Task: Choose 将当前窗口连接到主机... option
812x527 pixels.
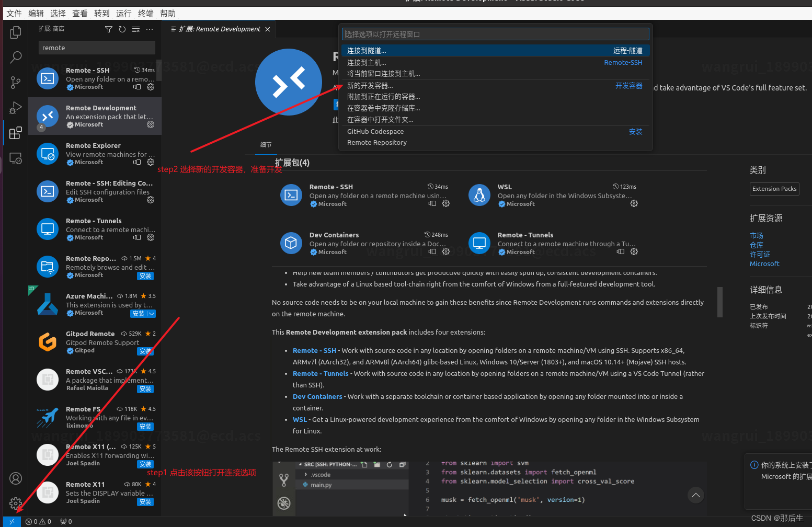Action: coord(496,74)
